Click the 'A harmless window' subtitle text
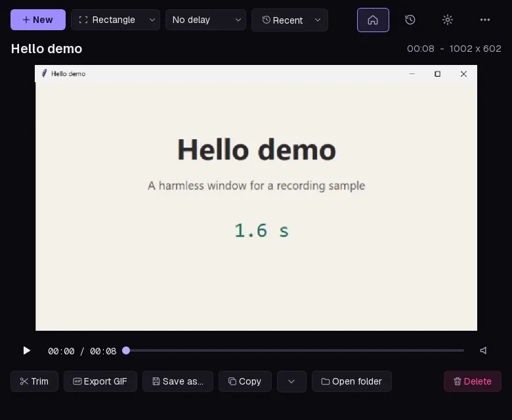512x420 pixels. coord(256,186)
